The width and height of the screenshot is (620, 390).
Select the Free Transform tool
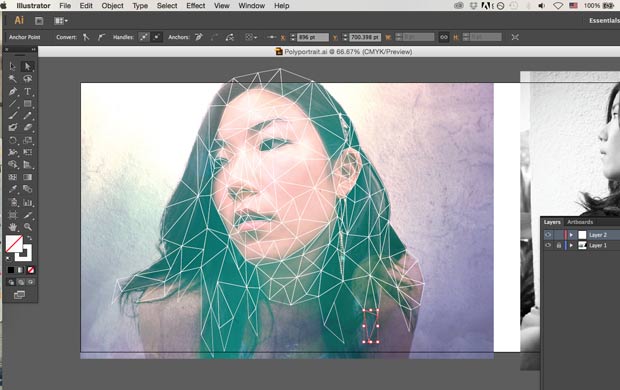(x=27, y=152)
